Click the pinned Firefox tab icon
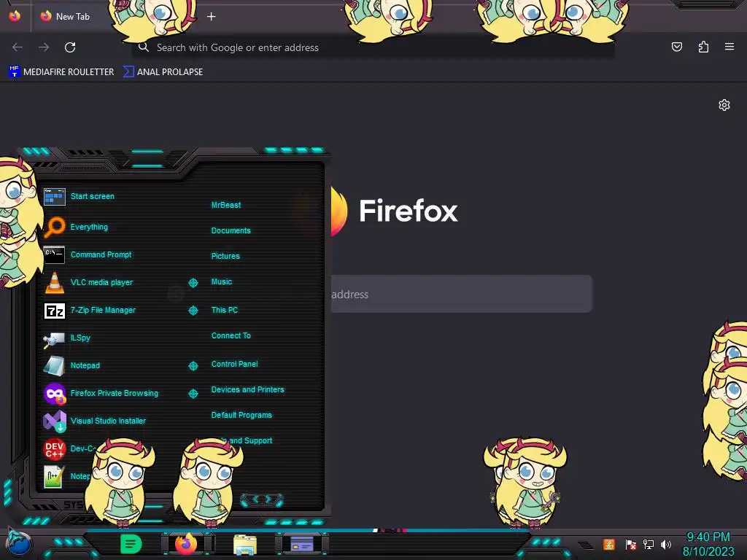Image resolution: width=747 pixels, height=560 pixels. tap(15, 16)
